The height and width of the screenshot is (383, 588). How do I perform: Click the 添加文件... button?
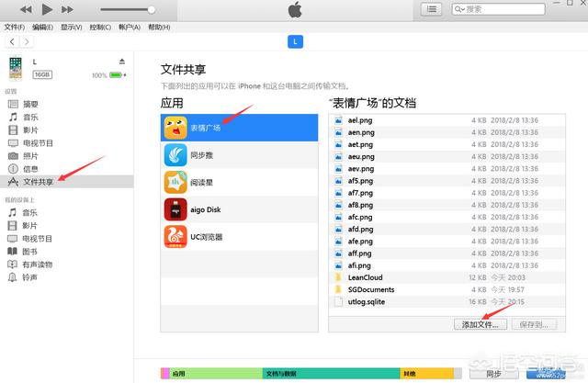[x=479, y=324]
